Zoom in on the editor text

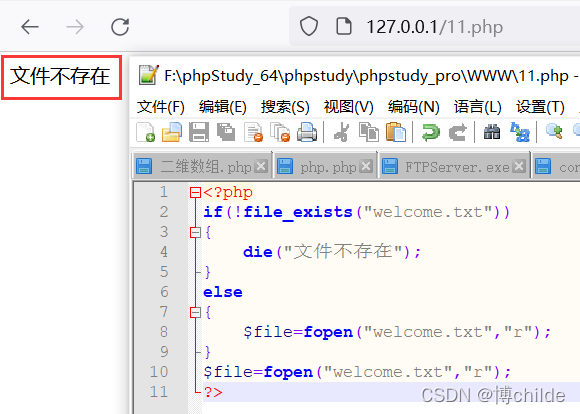554,131
